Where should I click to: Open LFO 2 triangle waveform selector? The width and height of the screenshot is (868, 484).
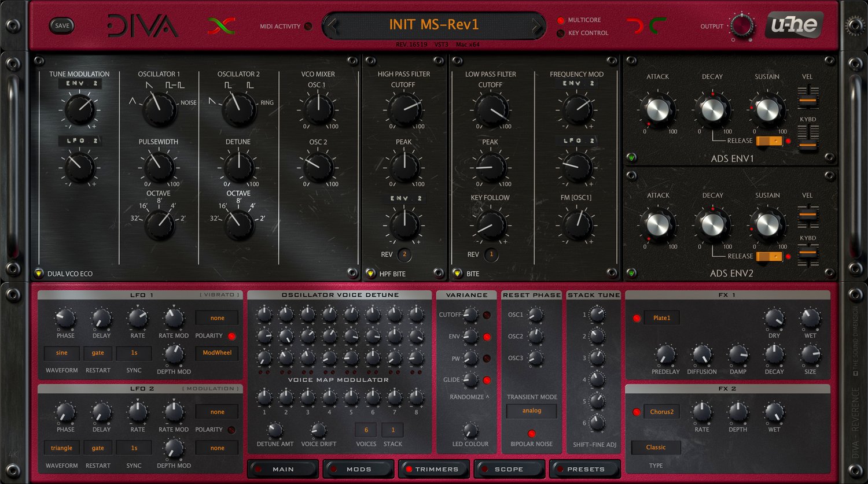point(61,448)
